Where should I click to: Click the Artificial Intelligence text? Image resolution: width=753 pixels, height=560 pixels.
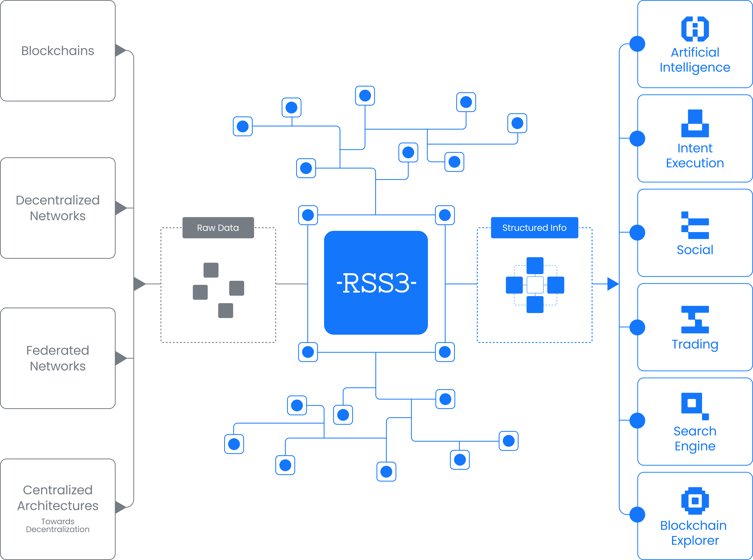[695, 60]
